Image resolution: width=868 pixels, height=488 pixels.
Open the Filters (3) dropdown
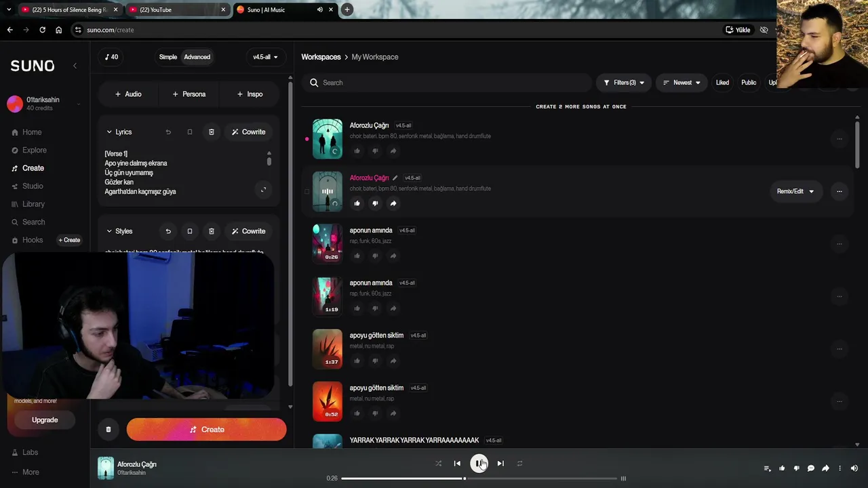pos(624,83)
